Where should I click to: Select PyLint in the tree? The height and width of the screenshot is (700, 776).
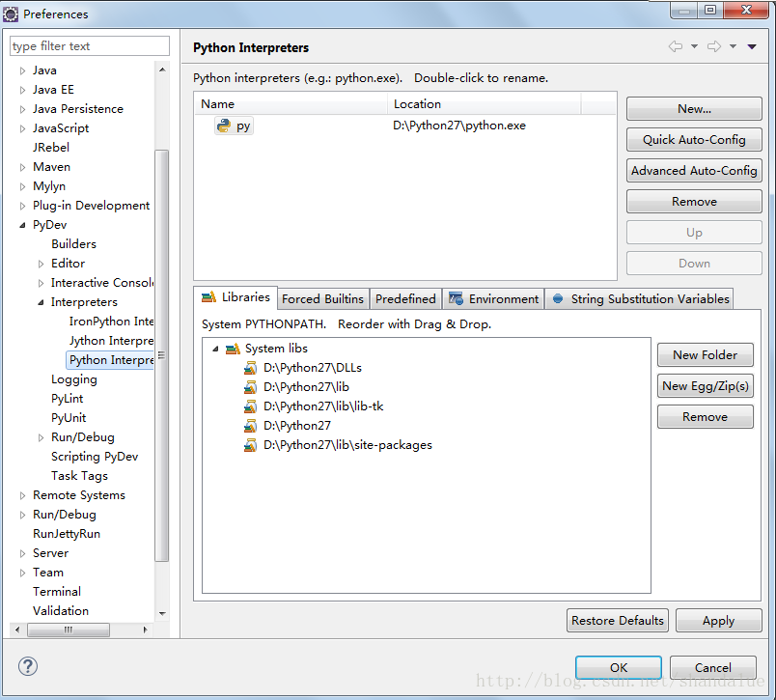[x=67, y=399]
